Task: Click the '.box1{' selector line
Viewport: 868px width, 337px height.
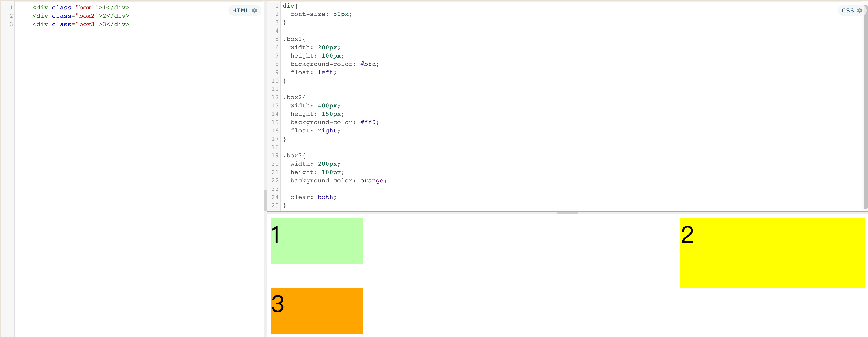Action: click(x=294, y=39)
